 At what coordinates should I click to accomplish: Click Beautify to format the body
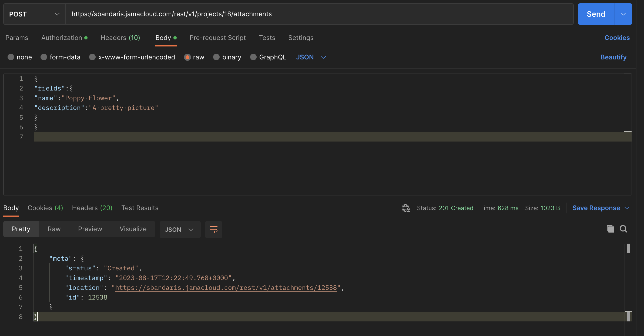(x=613, y=57)
